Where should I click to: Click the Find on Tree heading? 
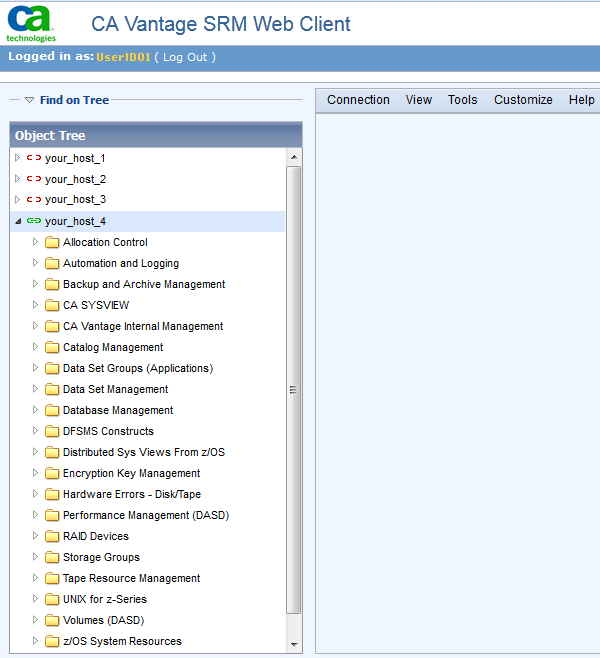(74, 100)
